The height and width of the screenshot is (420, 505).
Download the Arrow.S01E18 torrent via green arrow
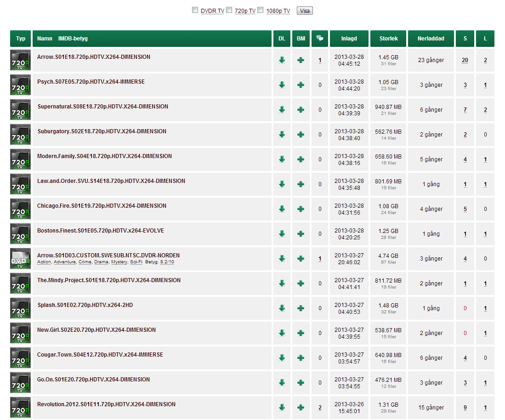tap(282, 60)
